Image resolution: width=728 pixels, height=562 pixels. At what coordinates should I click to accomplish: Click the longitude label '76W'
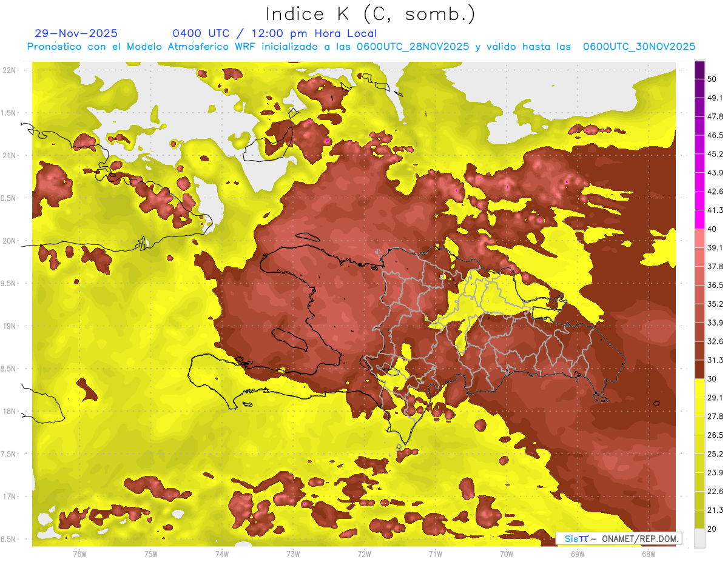[79, 554]
